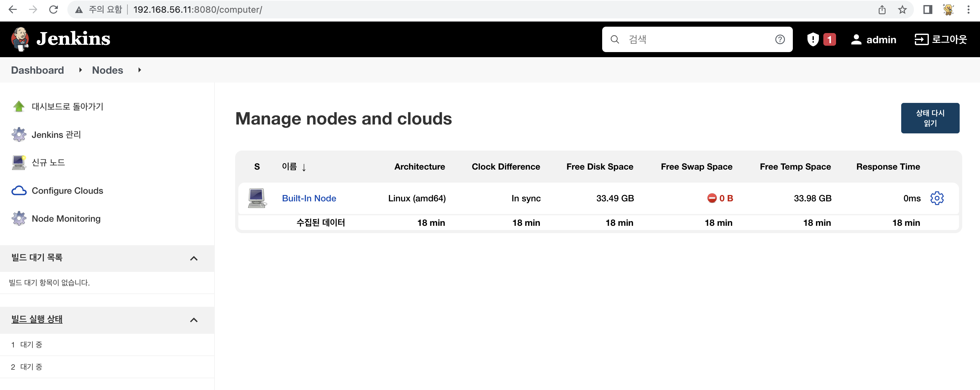Viewport: 980px width, 390px height.
Task: Expand the Nodes breadcrumb dropdown arrow
Action: tap(140, 70)
